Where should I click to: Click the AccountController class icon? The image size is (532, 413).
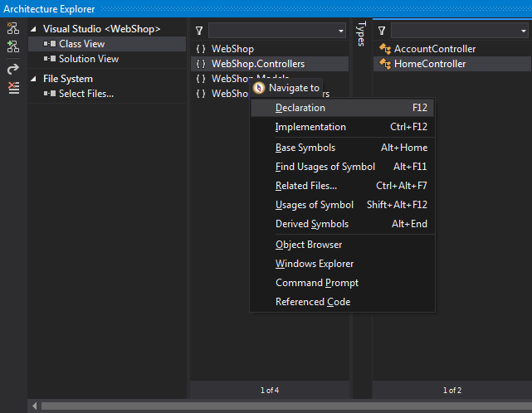(385, 49)
